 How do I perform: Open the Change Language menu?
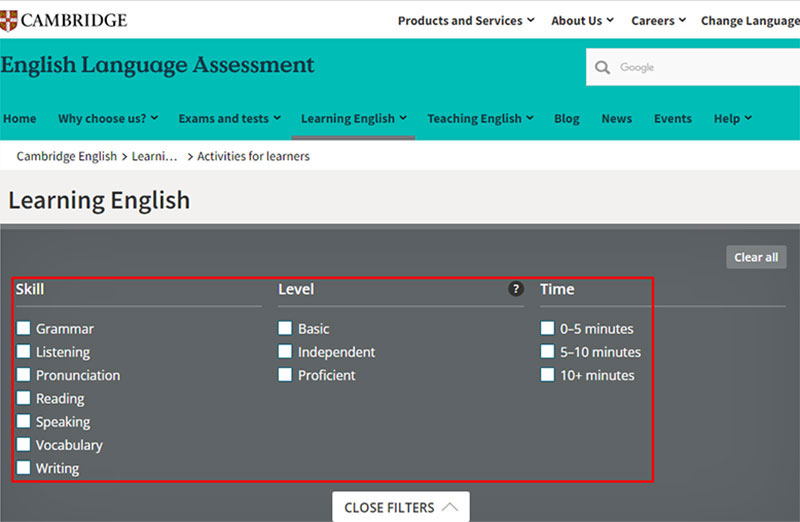coord(750,21)
